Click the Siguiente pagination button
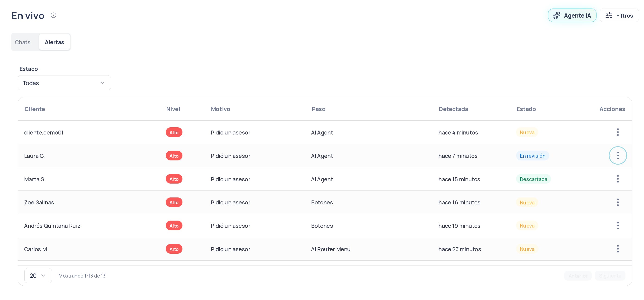 tap(610, 276)
